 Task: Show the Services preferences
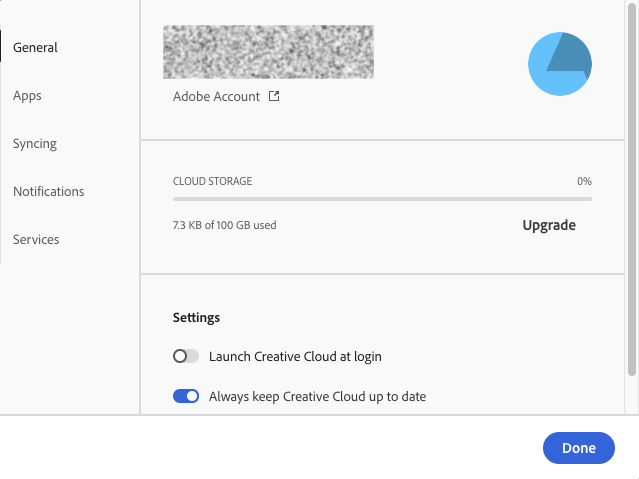[x=36, y=239]
